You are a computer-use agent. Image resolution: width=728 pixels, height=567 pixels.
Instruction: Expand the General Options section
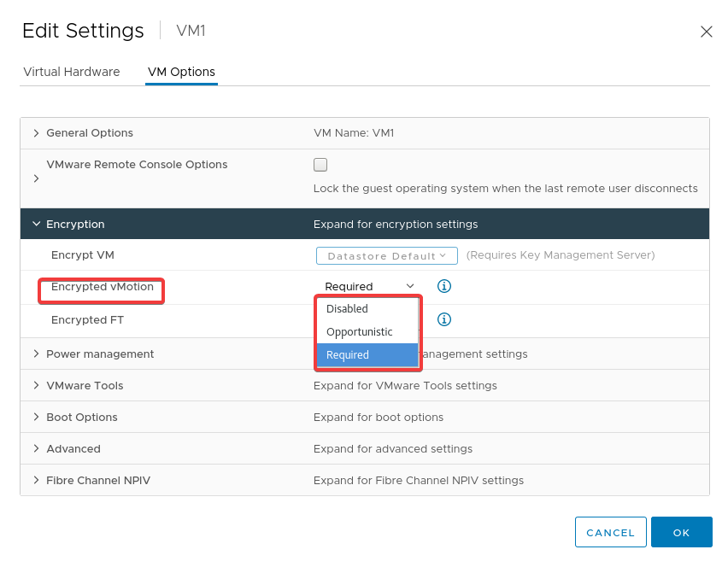pyautogui.click(x=36, y=133)
